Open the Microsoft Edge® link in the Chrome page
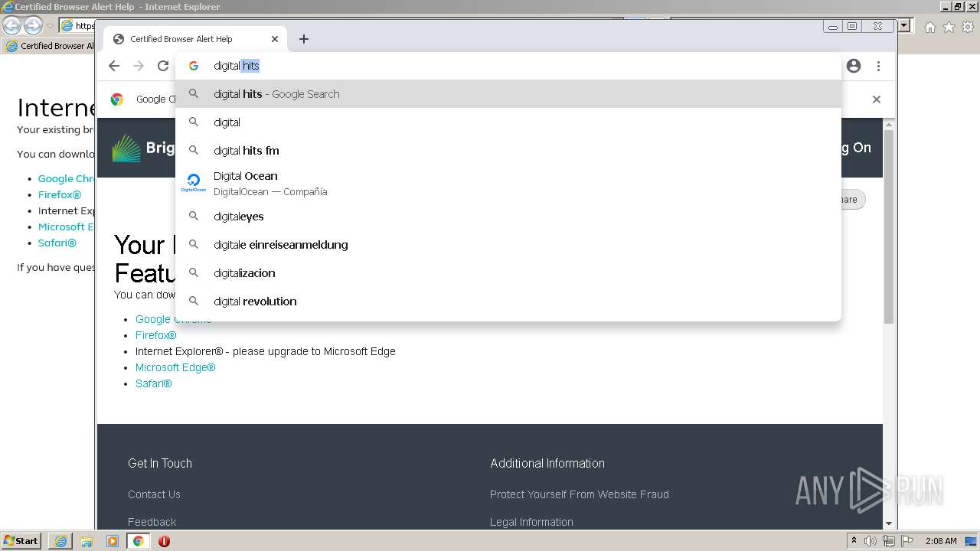This screenshot has height=551, width=980. [x=175, y=367]
